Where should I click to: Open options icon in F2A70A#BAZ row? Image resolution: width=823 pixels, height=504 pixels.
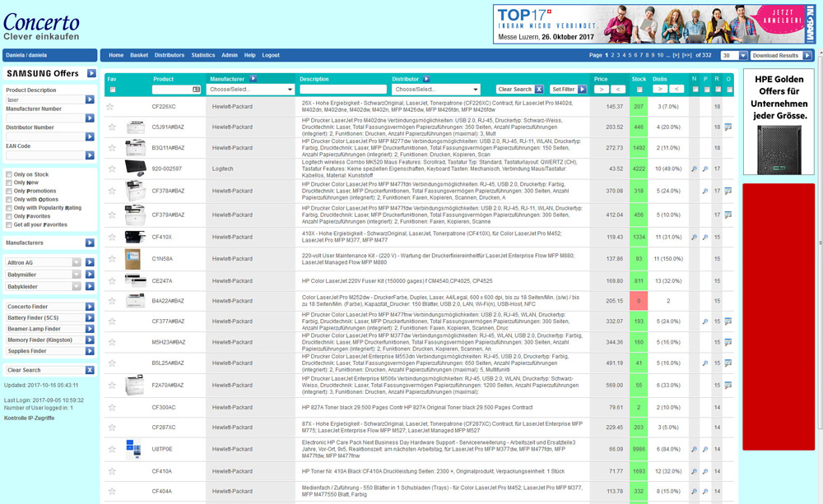[728, 385]
